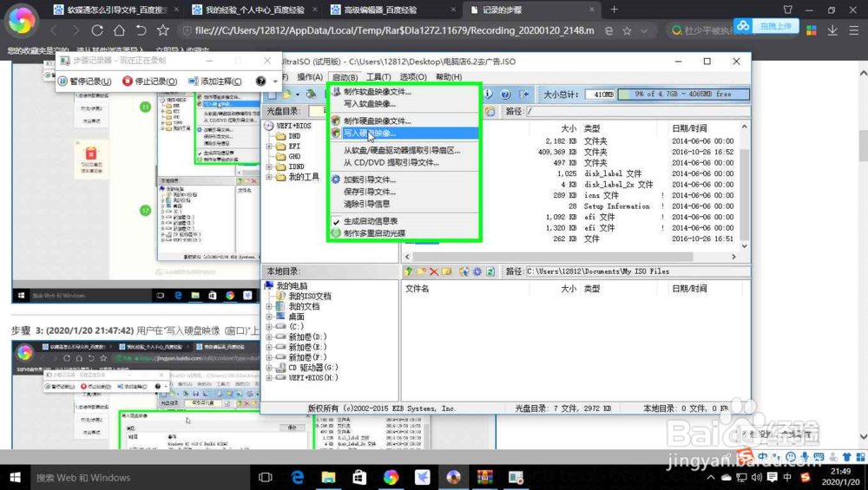Expand the 我的工具 folder node
The width and height of the screenshot is (868, 490).
(270, 177)
